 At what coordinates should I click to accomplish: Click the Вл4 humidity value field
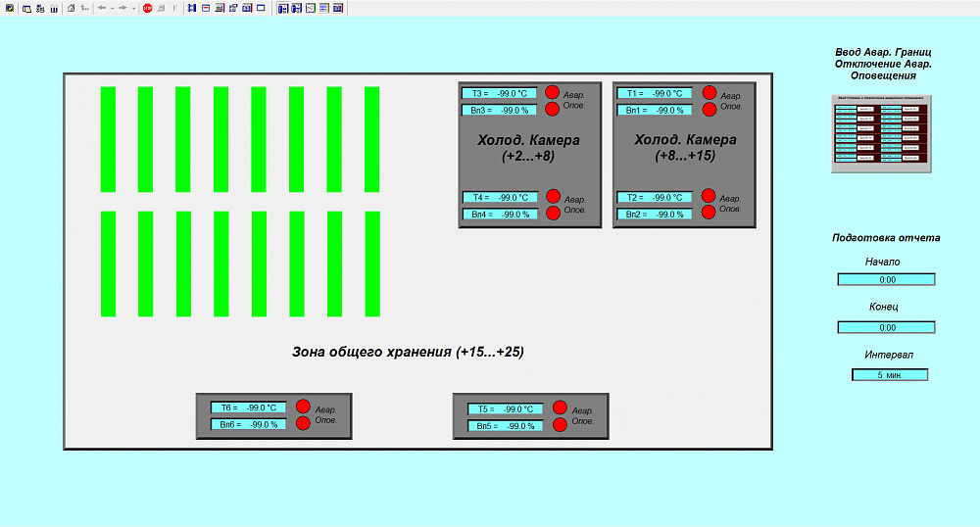pos(500,215)
